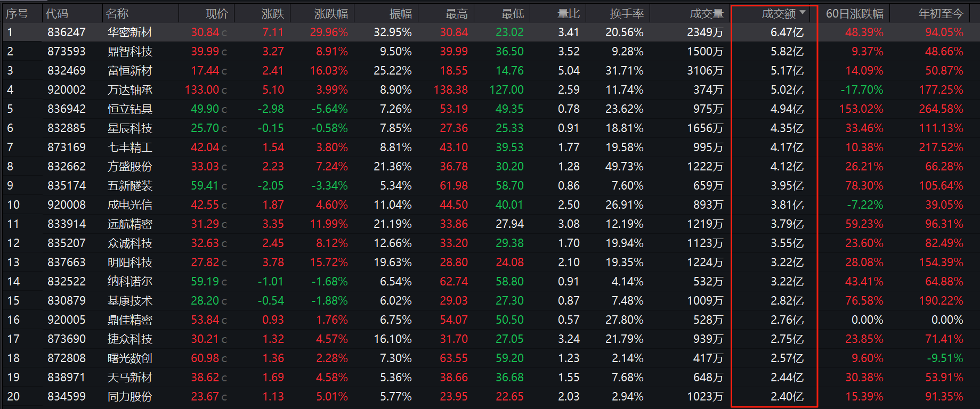
Task: Sort by 成交量 column header
Action: pos(707,14)
